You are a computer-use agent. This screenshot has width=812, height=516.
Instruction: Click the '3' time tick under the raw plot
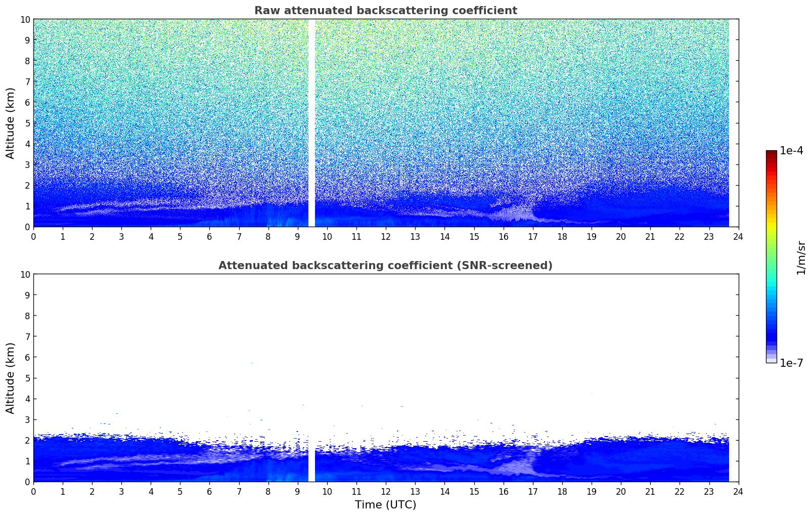121,236
